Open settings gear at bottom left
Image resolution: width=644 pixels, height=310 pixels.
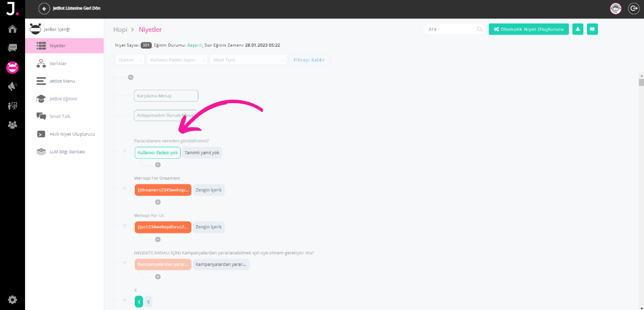click(13, 299)
